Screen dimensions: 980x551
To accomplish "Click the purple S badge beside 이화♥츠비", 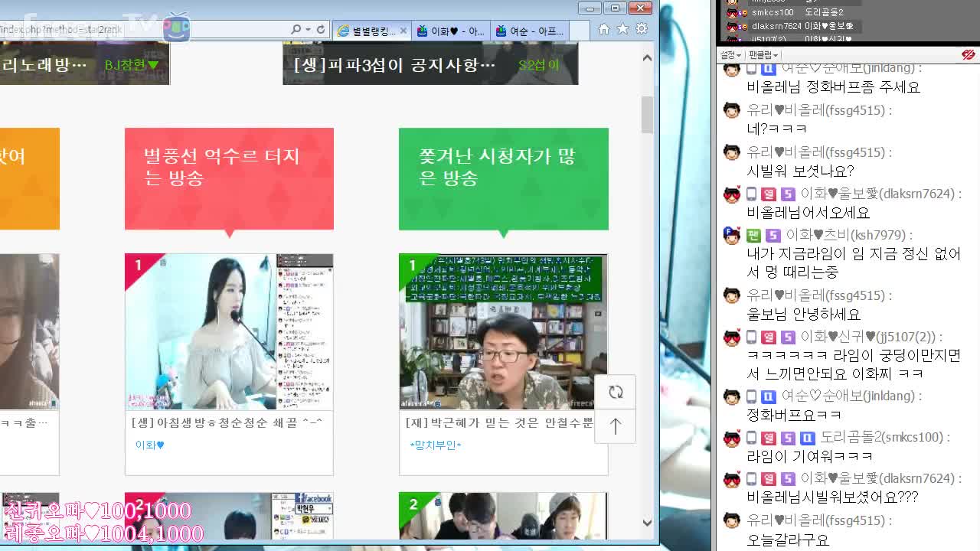I will (773, 235).
